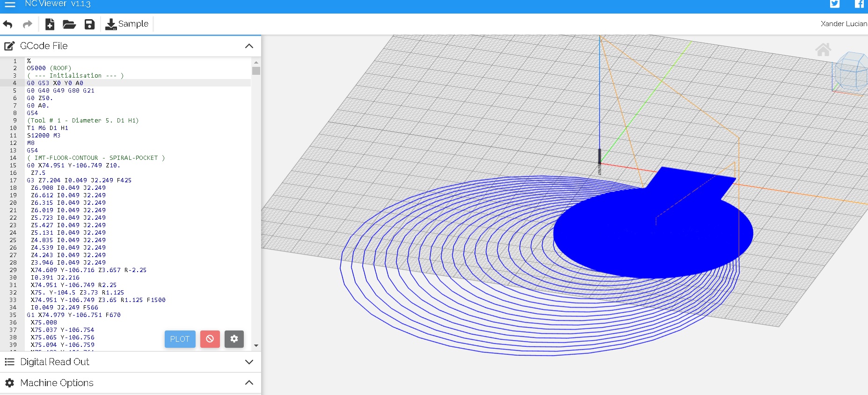
Task: Create a new file
Action: [50, 24]
